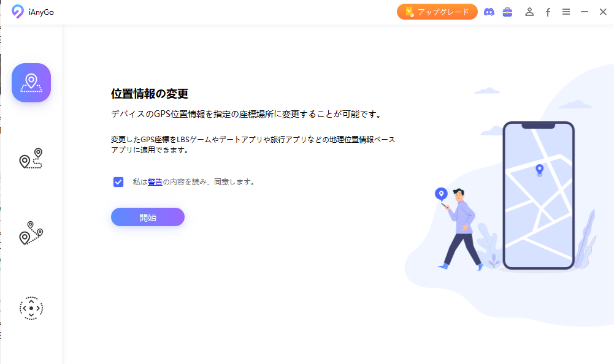Click the phone map illustration

[x=539, y=195]
